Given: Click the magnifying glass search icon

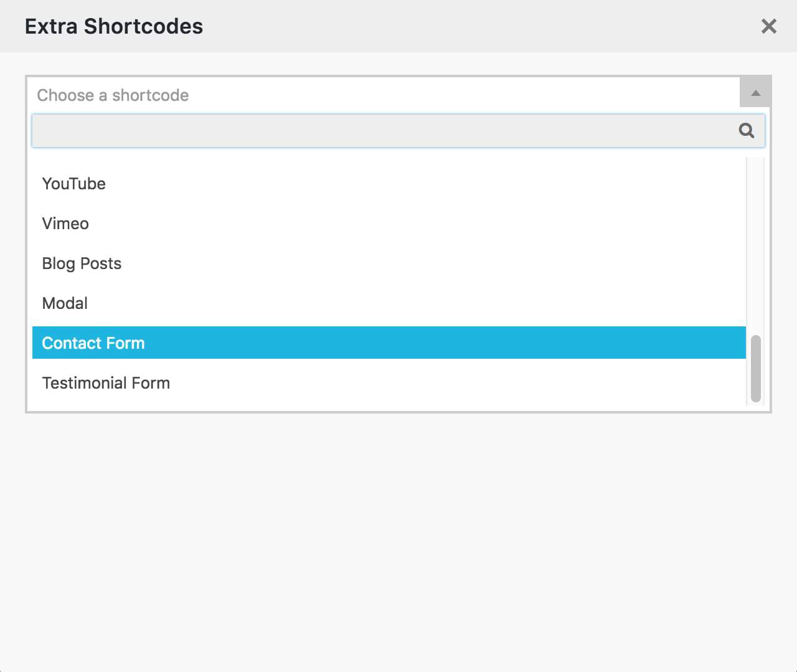Looking at the screenshot, I should click(746, 130).
